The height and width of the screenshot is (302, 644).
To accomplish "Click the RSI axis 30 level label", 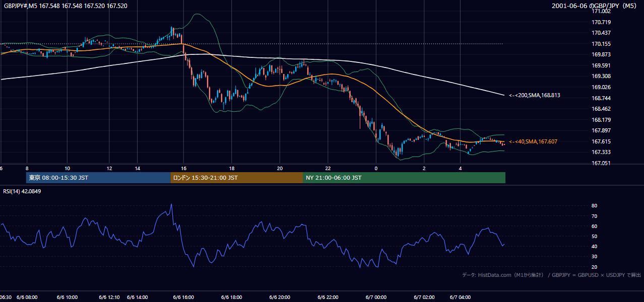I will coord(595,256).
